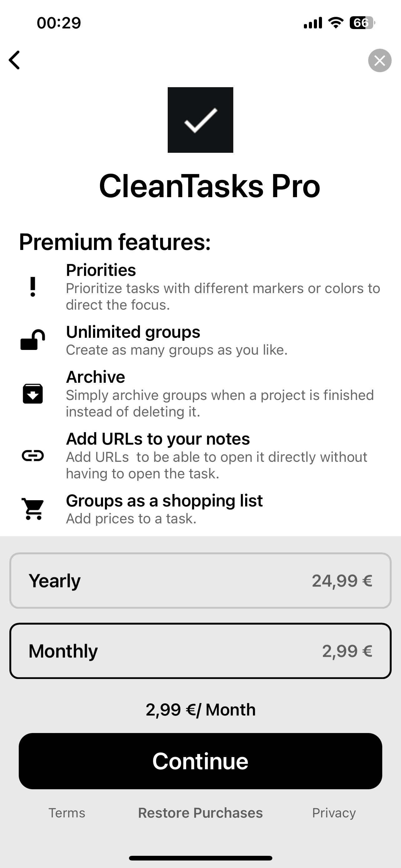Tap Restore Purchases

[200, 813]
